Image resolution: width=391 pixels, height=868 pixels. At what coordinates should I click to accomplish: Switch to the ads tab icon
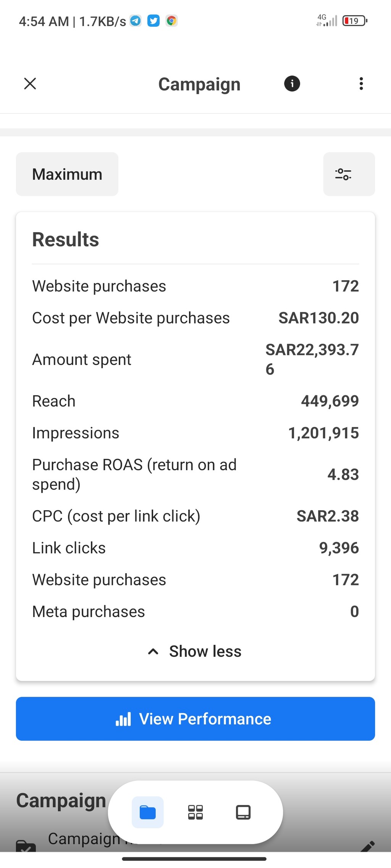(243, 812)
